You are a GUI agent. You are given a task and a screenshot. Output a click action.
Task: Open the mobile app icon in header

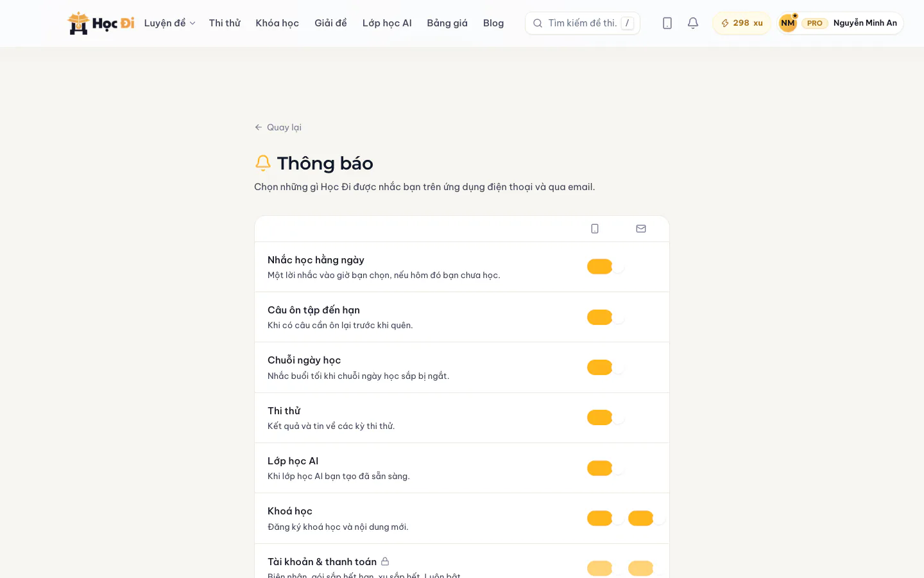click(667, 23)
